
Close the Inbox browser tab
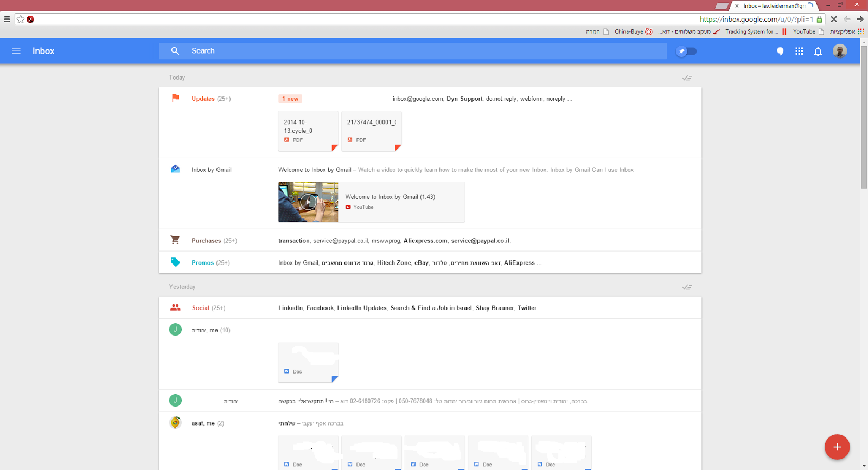(x=737, y=6)
